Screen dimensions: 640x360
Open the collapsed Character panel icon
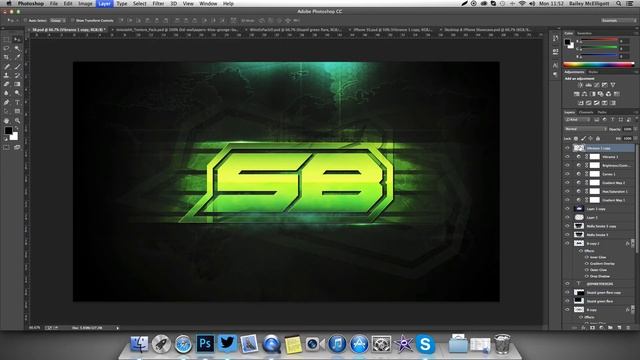coord(556,65)
